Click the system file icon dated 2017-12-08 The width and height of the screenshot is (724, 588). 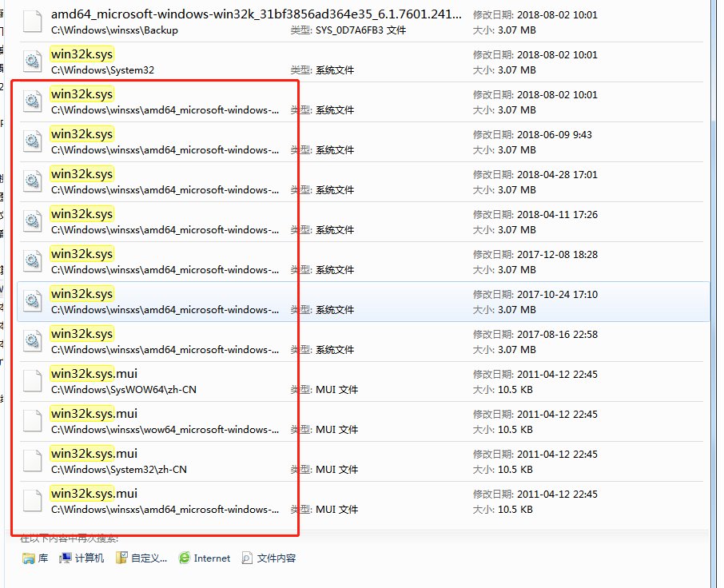tap(32, 261)
